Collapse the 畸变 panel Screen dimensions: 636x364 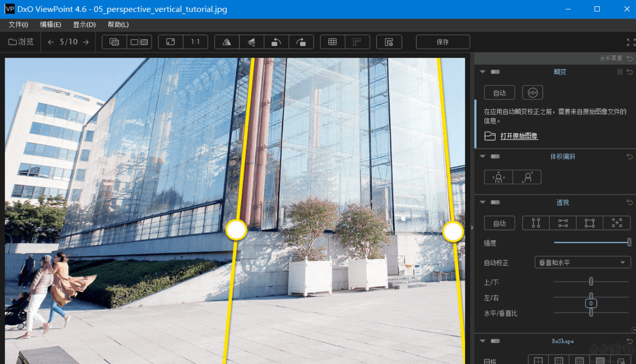483,72
